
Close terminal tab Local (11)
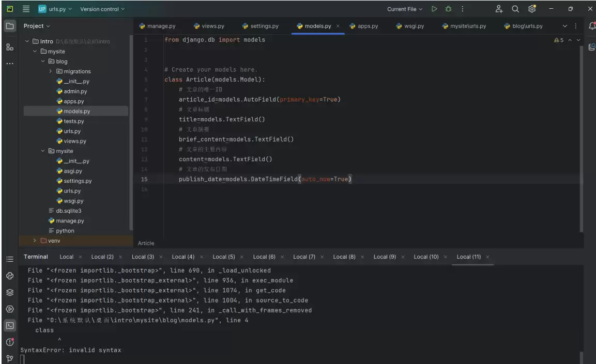pos(487,257)
